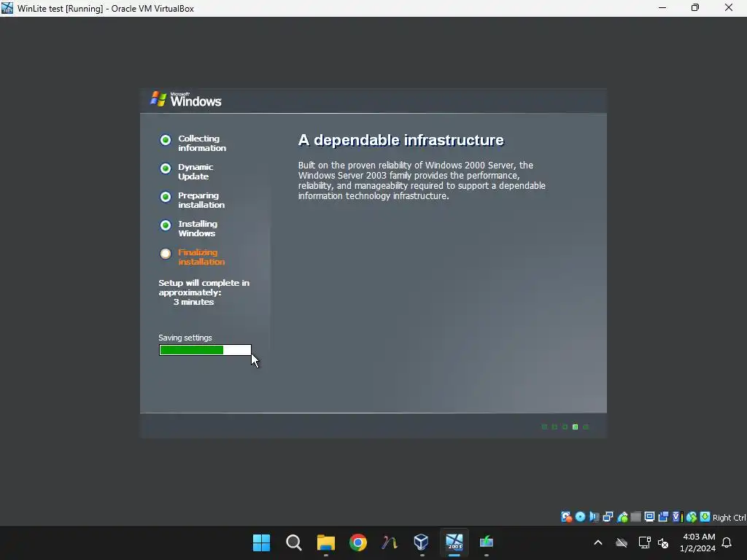Viewport: 747px width, 560px height.
Task: Minimize the VirtualBox window
Action: pyautogui.click(x=662, y=8)
